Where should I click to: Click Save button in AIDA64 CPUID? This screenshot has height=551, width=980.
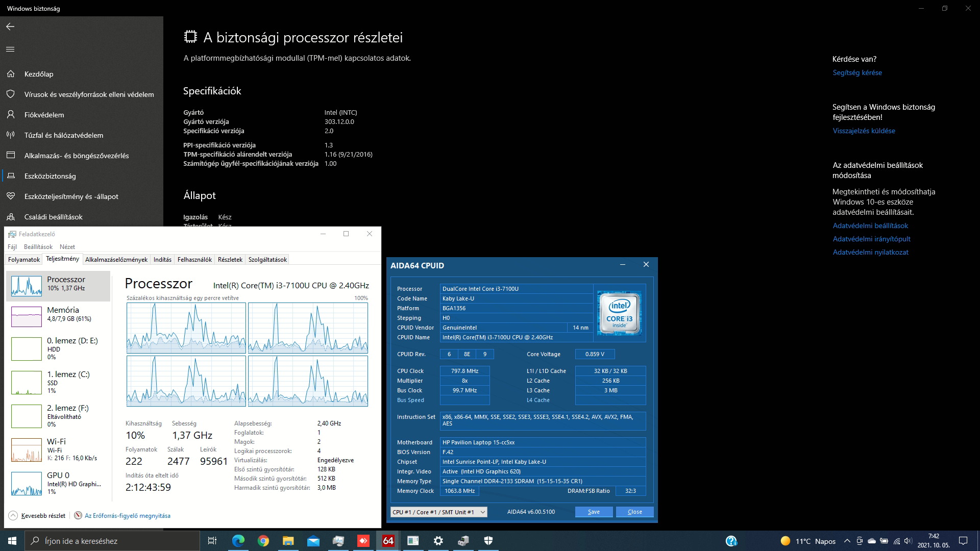pos(594,512)
